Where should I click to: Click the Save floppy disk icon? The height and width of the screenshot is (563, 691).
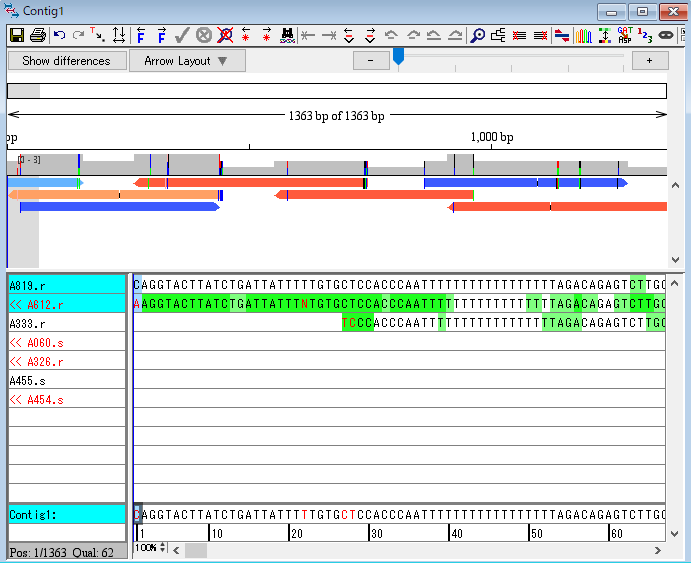pos(17,35)
